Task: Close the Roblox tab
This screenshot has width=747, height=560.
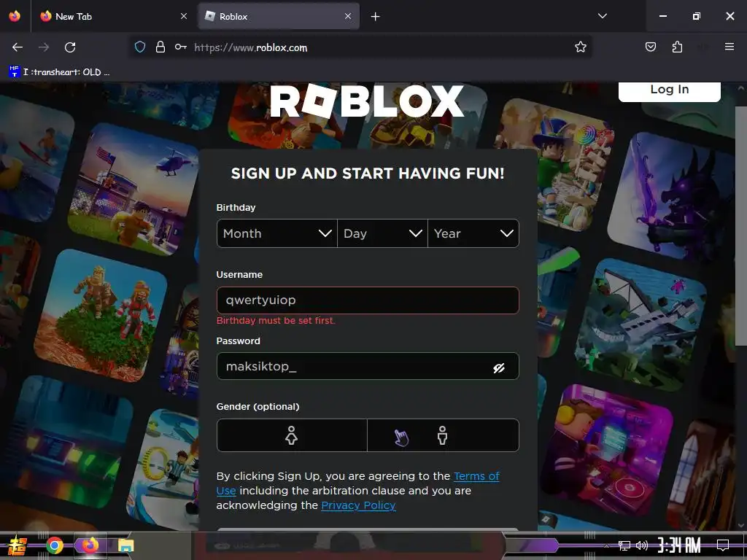Action: click(348, 16)
